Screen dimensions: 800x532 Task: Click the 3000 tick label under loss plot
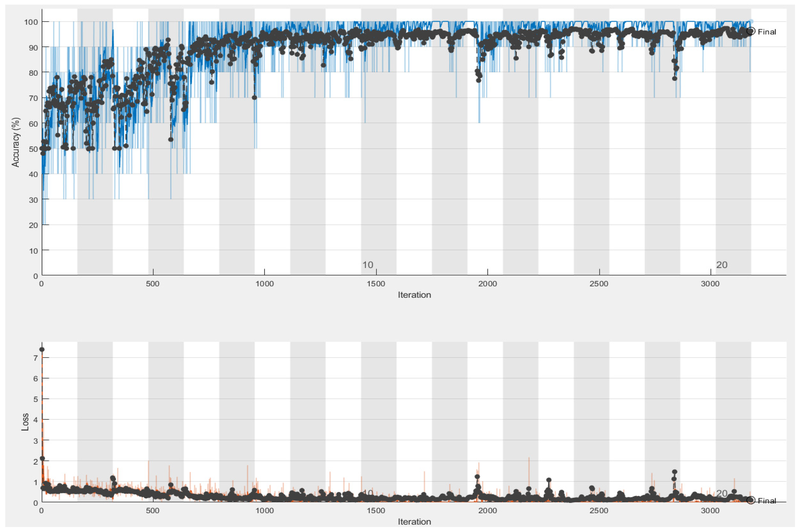pyautogui.click(x=710, y=511)
